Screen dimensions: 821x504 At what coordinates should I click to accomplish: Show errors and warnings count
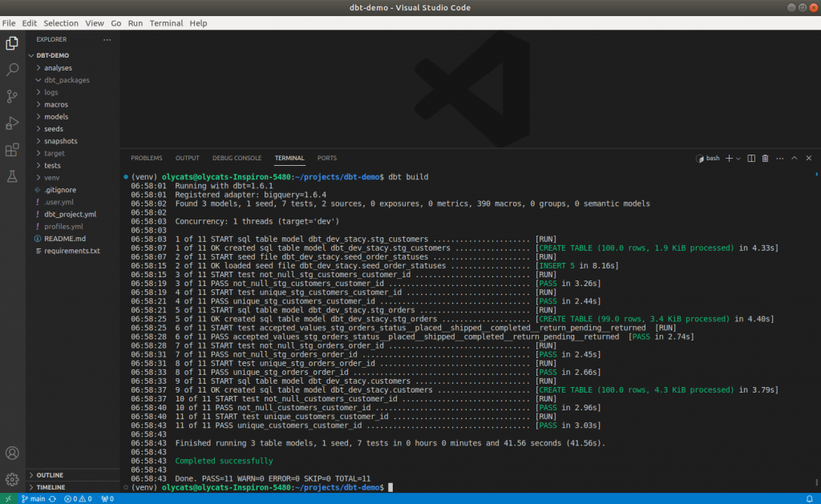coord(78,498)
